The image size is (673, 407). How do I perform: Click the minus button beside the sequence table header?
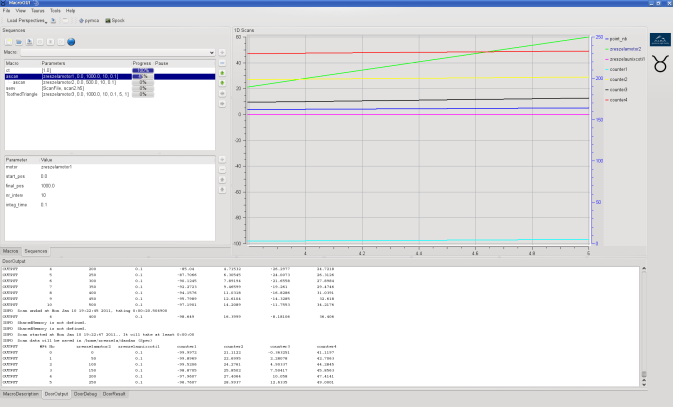coord(222,63)
